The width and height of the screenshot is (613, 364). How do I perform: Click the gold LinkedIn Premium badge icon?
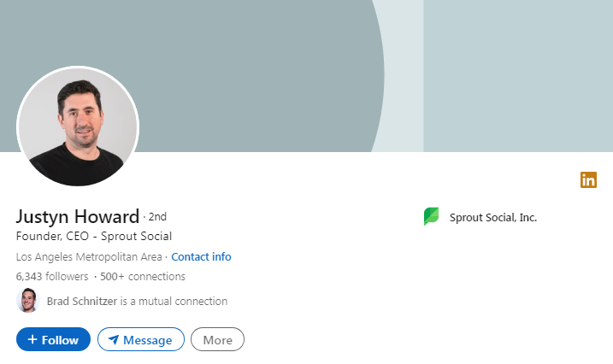click(x=588, y=179)
